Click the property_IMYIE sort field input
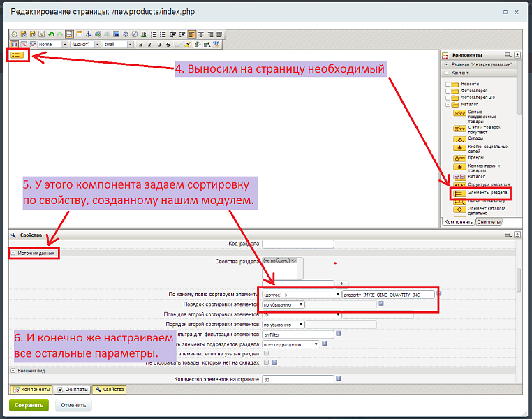Screen dimensions: 532x419 pyautogui.click(x=388, y=295)
